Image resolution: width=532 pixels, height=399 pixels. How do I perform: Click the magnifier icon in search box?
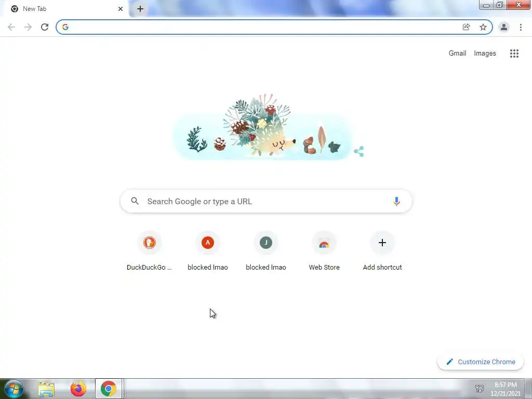tap(135, 201)
